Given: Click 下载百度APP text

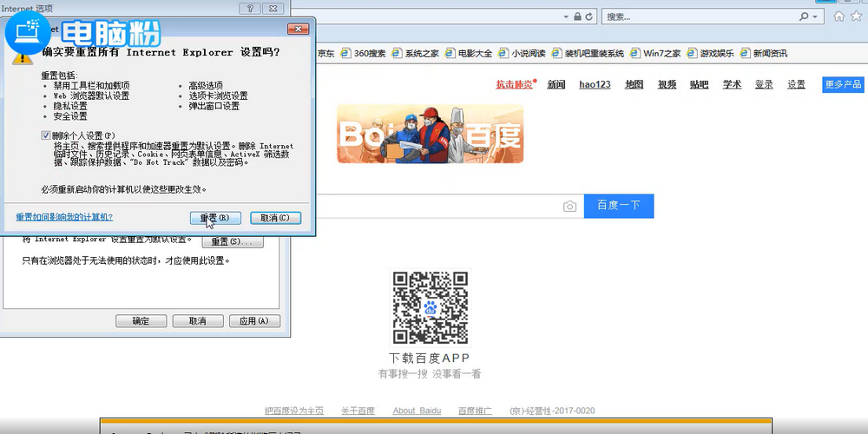Looking at the screenshot, I should point(430,358).
